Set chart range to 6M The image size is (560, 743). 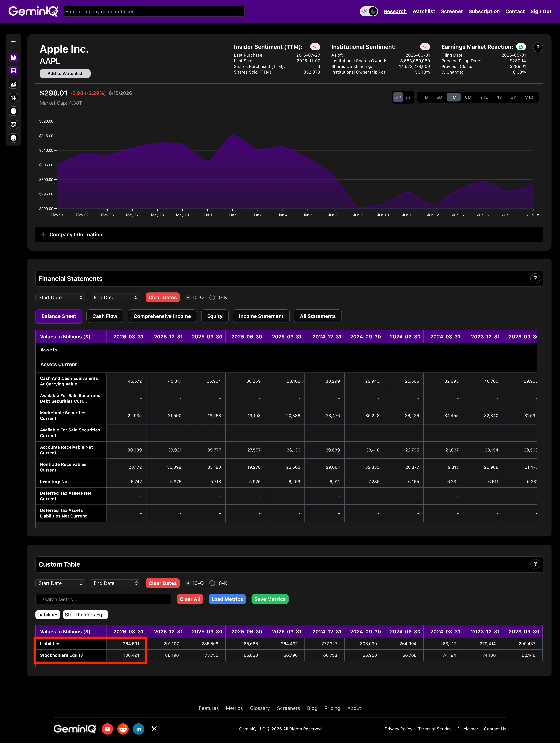tap(468, 97)
